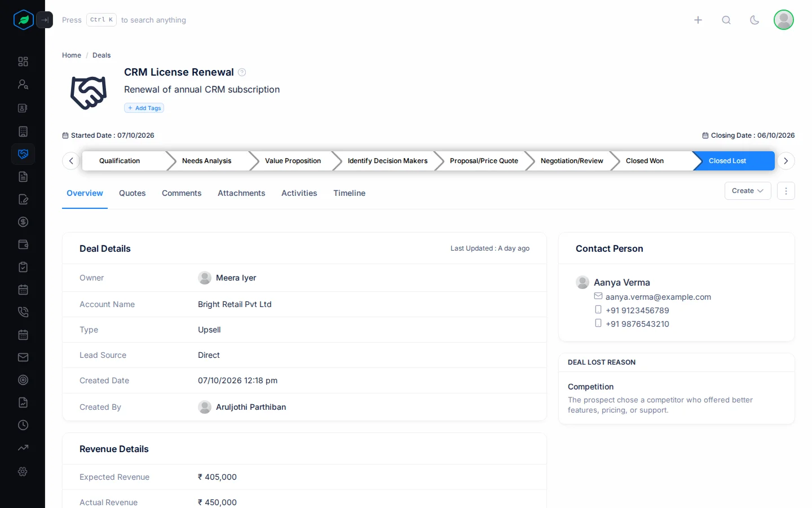Open the clock history sidebar icon
The height and width of the screenshot is (508, 812).
[23, 425]
